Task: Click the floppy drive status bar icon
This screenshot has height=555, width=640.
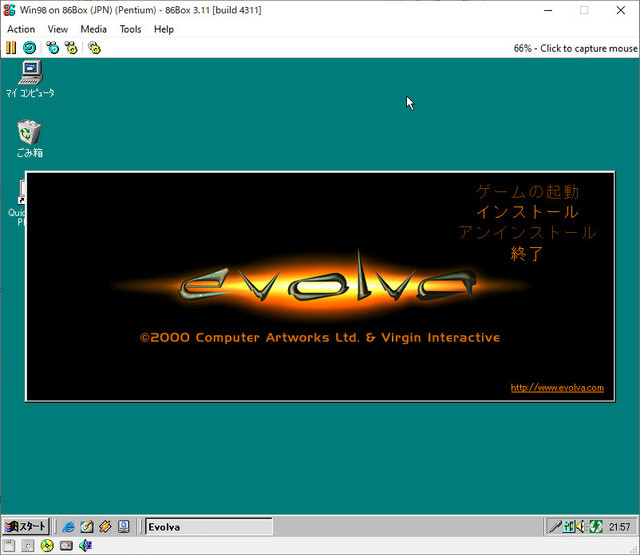Action: coord(9,546)
